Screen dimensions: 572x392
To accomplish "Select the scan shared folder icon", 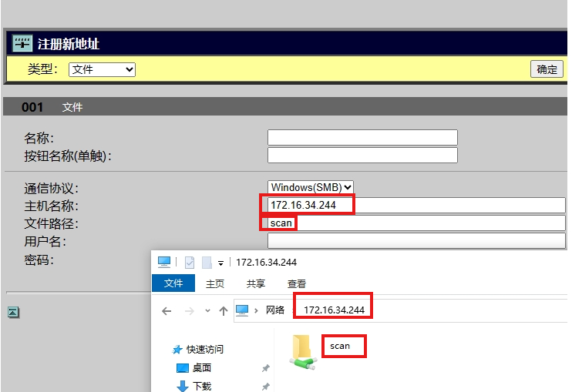I will click(303, 352).
